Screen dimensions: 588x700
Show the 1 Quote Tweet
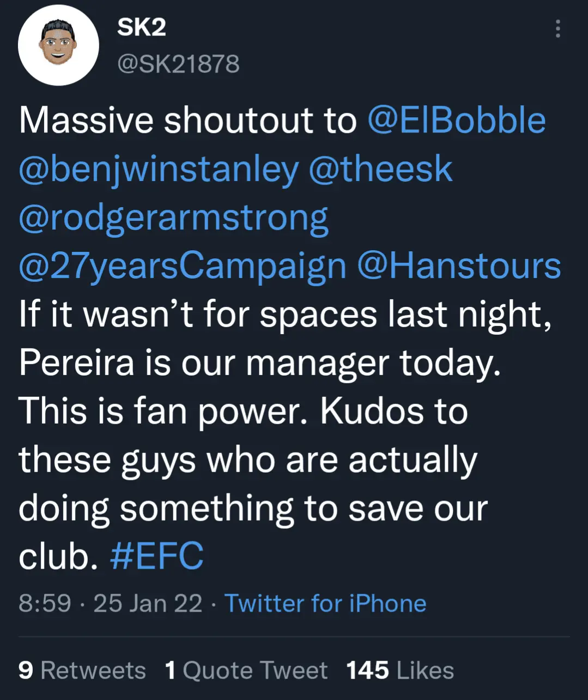point(246,670)
